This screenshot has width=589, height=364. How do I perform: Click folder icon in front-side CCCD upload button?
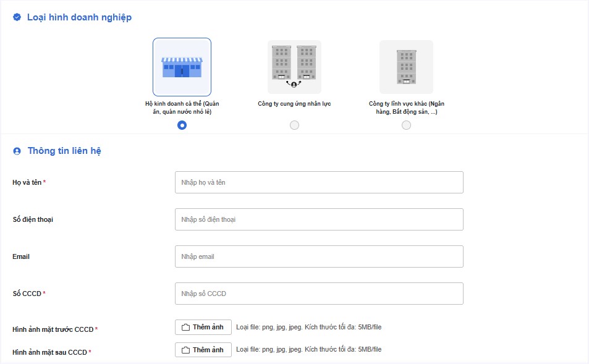point(185,327)
